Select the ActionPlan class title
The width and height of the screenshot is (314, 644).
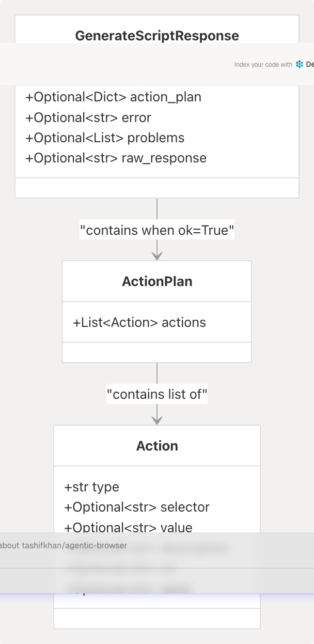point(157,281)
